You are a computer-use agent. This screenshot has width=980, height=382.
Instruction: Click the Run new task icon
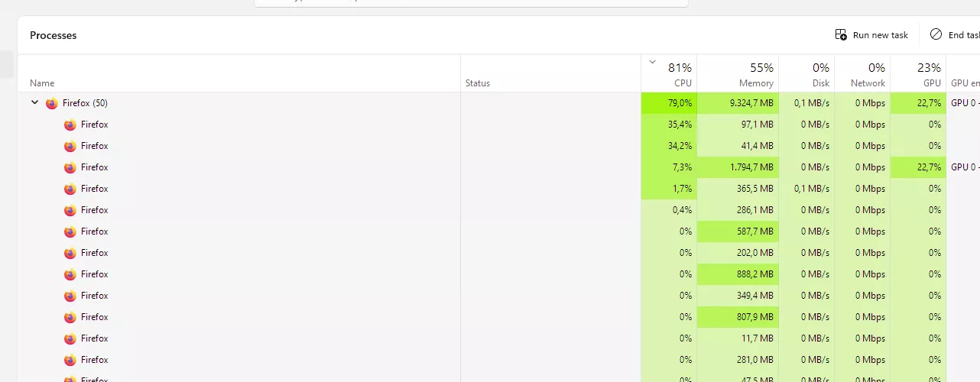pyautogui.click(x=841, y=35)
